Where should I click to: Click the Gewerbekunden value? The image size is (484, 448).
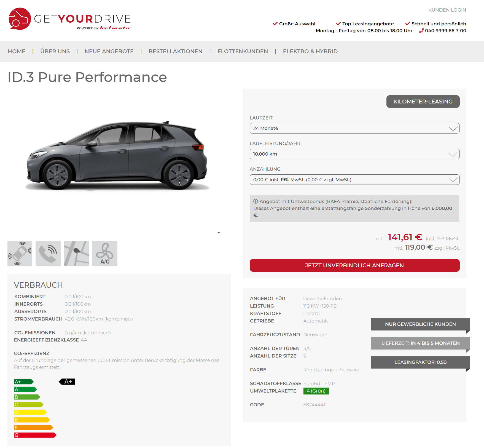(x=322, y=298)
